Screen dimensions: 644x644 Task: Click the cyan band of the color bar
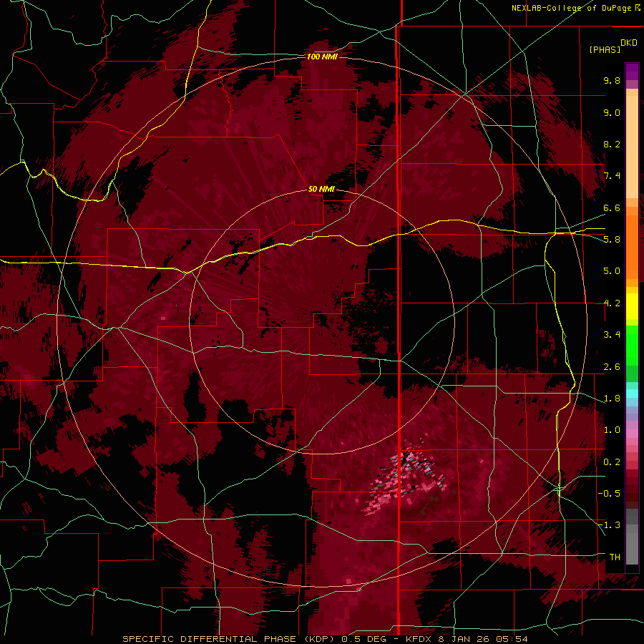pos(632,394)
